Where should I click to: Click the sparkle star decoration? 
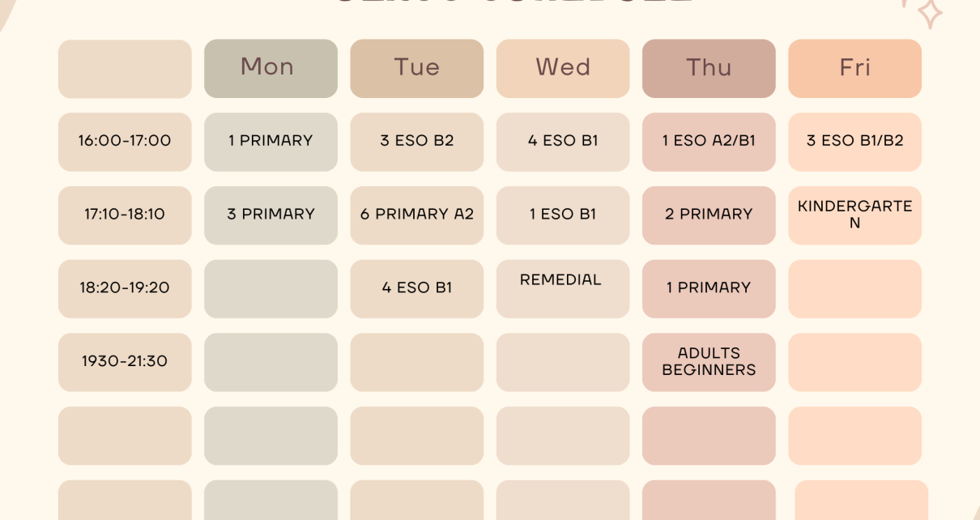click(x=929, y=14)
